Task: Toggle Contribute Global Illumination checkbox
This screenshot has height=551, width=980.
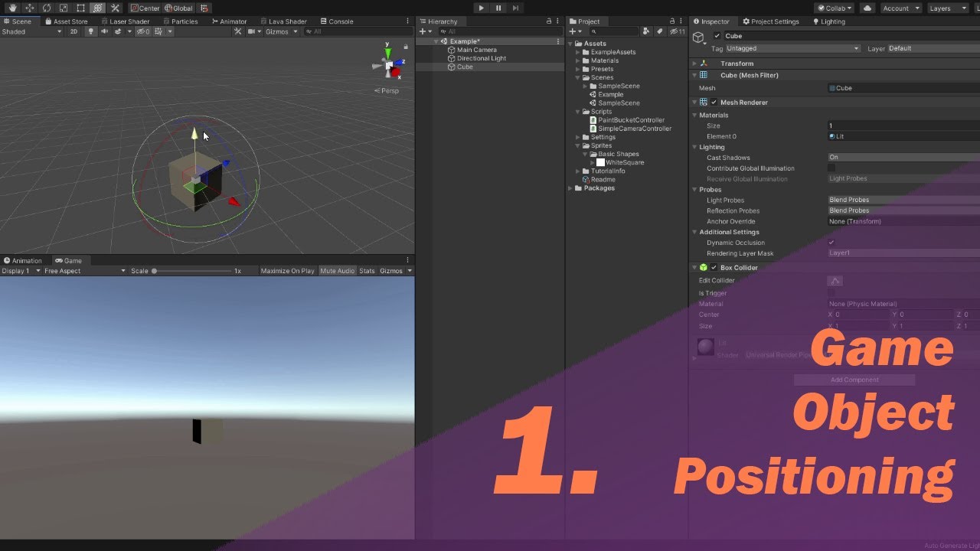Action: 831,168
